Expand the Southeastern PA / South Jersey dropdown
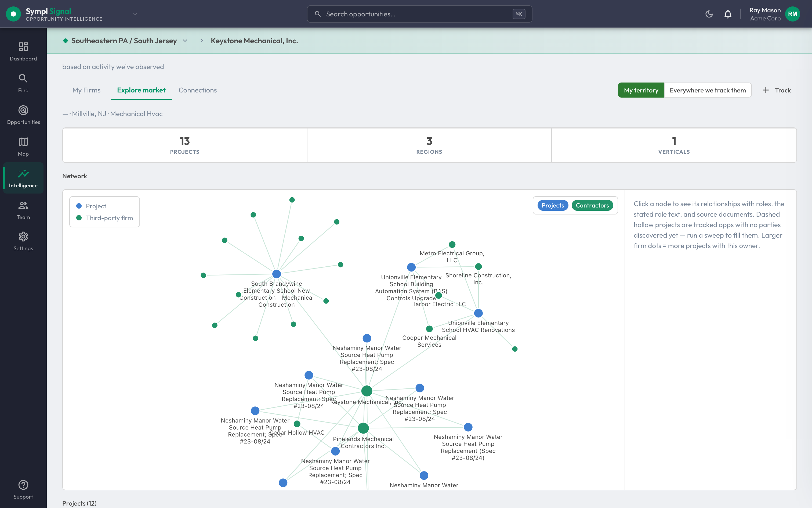Viewport: 812px width, 508px height. [x=185, y=41]
